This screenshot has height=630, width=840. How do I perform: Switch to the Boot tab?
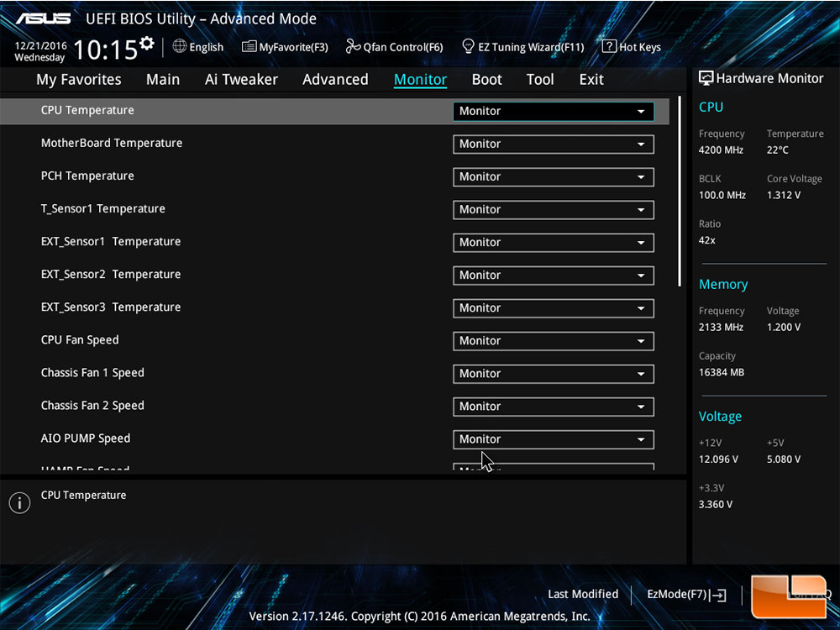click(487, 80)
